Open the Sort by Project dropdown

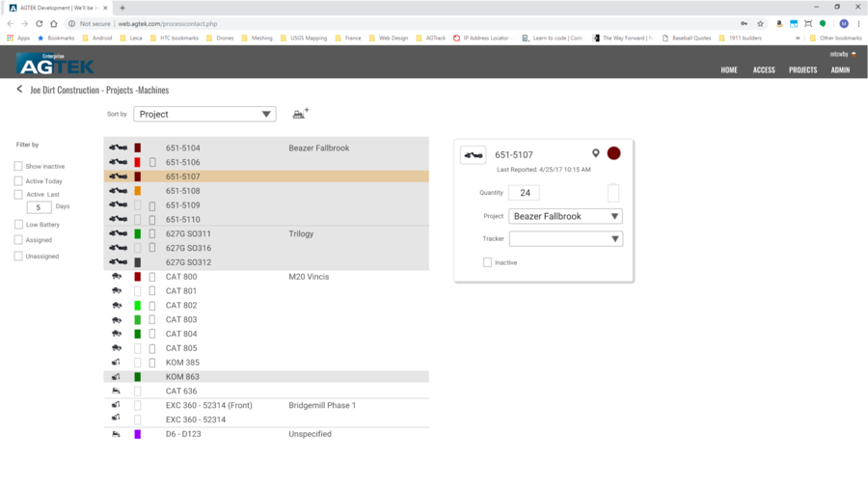coord(204,114)
